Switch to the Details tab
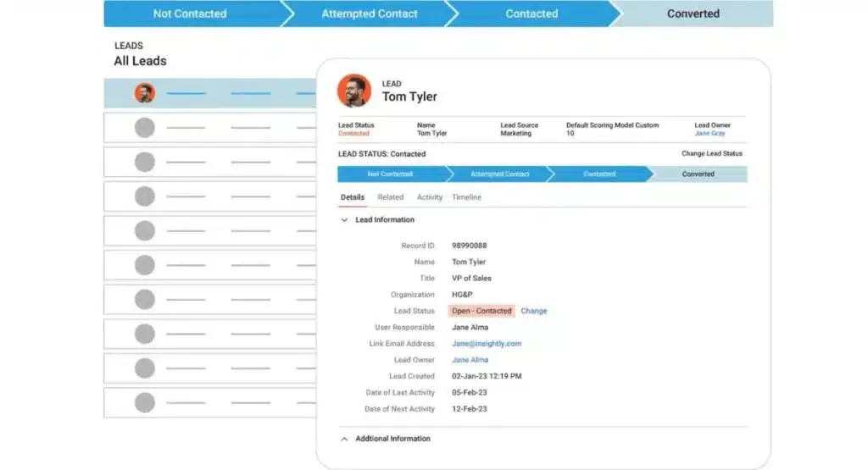The height and width of the screenshot is (470, 868). tap(352, 197)
